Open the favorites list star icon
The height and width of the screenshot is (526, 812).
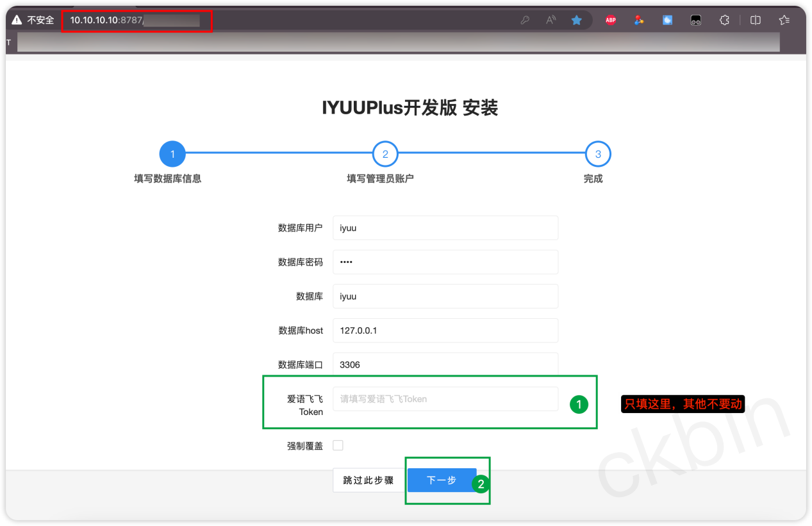click(x=784, y=21)
